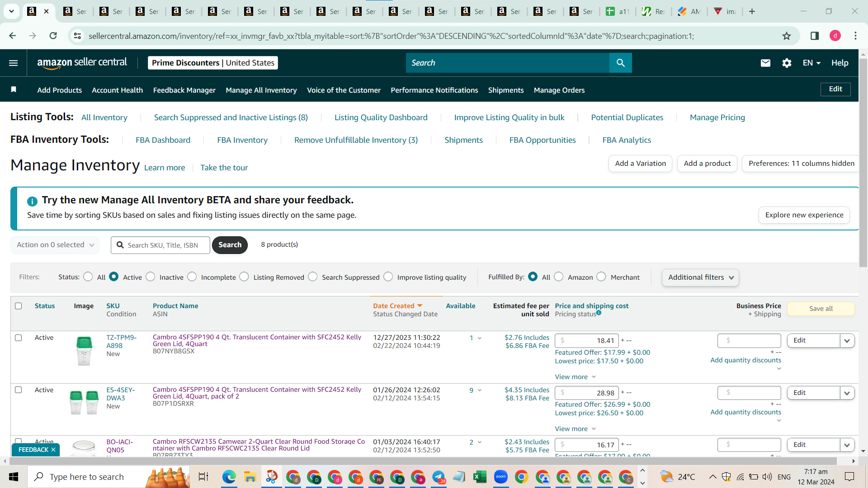Open the Chrome profile avatar
This screenshot has height=488, width=868.
835,36
